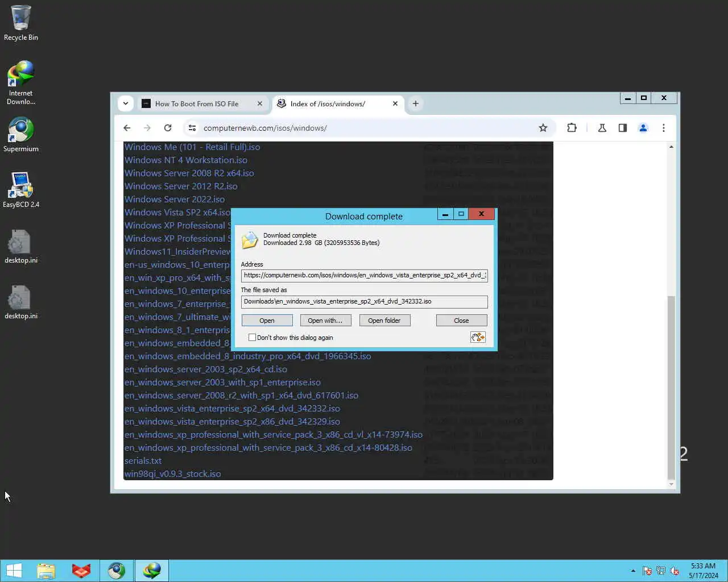
Task: Select the upper desktop.ini file icon
Action: tap(21, 247)
